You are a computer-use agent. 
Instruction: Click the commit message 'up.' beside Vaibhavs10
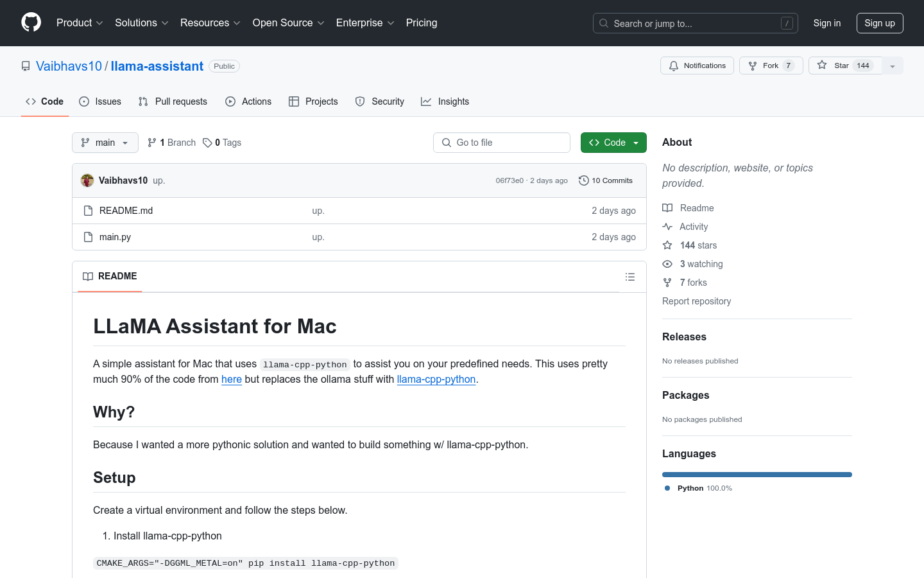(x=159, y=180)
